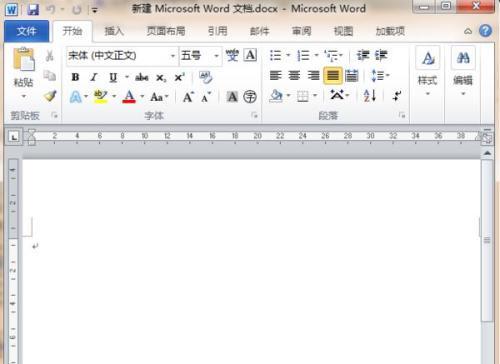Click the Show paragraph marks icon
500x364 pixels.
click(x=397, y=96)
